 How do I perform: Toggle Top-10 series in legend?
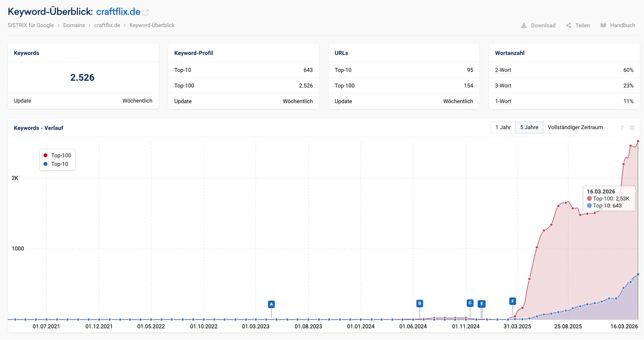click(x=56, y=164)
